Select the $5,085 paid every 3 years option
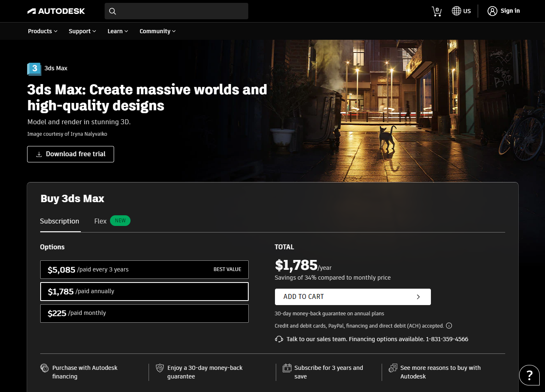The width and height of the screenshot is (545, 392). pos(144,269)
